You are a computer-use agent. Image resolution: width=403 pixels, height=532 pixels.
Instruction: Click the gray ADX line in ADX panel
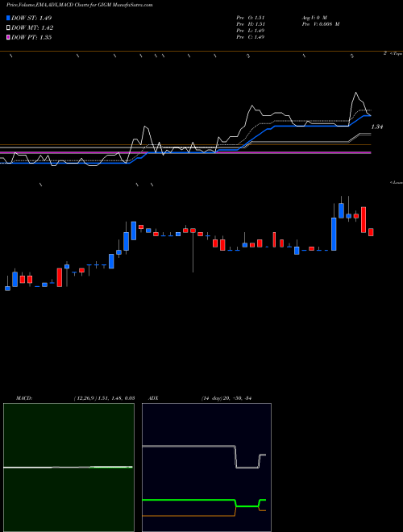(x=189, y=446)
